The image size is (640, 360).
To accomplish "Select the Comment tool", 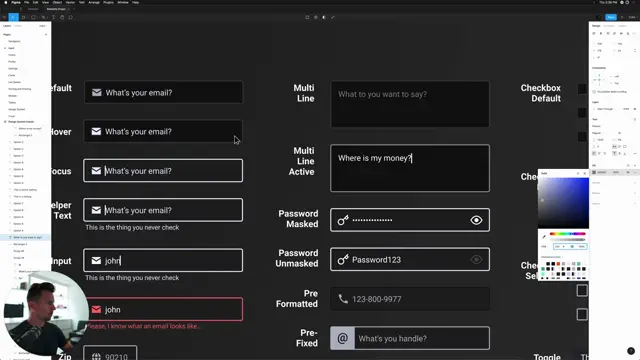I will [x=71, y=18].
